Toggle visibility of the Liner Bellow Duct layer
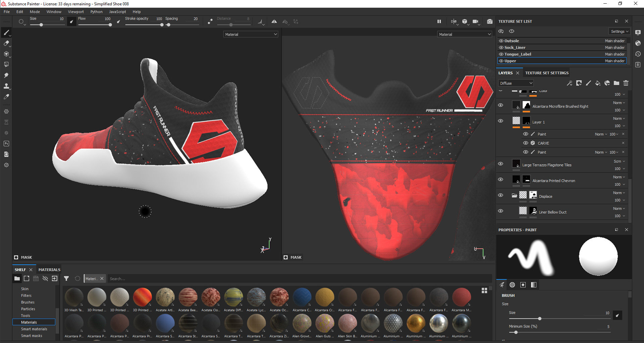The width and height of the screenshot is (644, 343). pyautogui.click(x=500, y=211)
